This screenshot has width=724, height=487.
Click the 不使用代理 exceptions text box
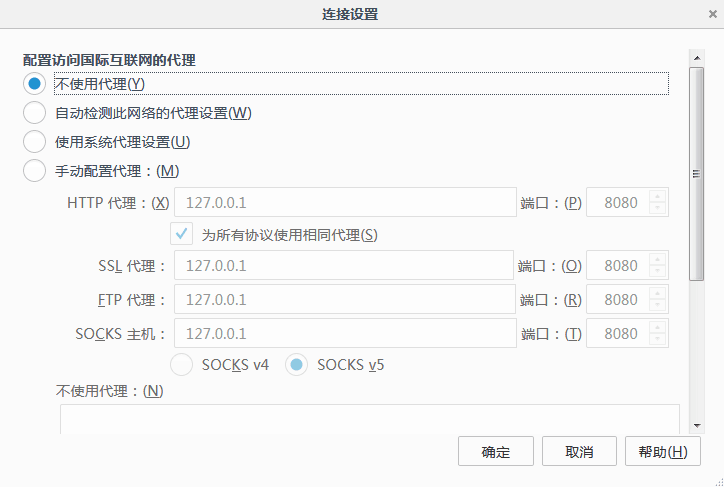point(368,420)
